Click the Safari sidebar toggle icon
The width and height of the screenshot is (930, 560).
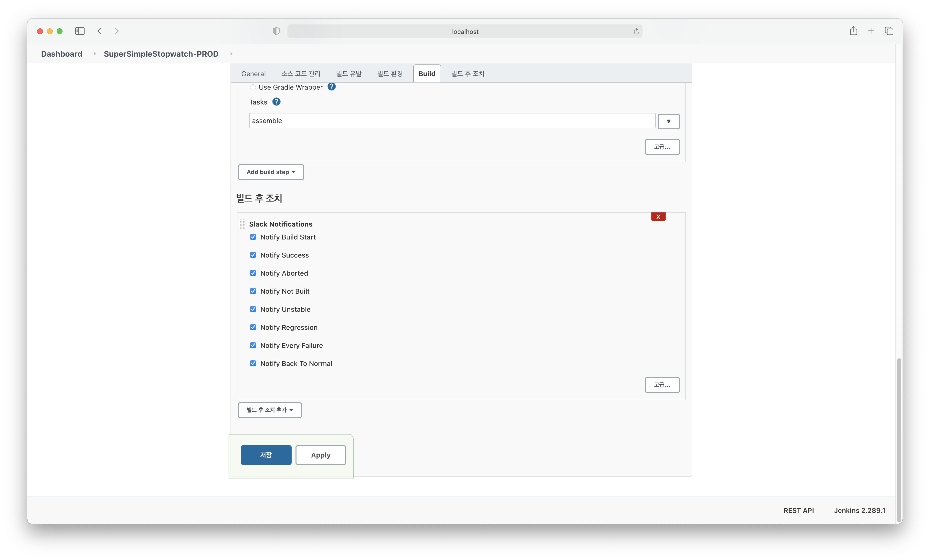tap(80, 31)
